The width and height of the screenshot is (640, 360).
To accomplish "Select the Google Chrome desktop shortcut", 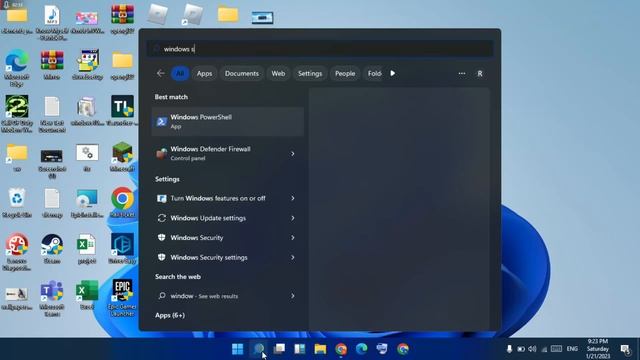I will [122, 202].
